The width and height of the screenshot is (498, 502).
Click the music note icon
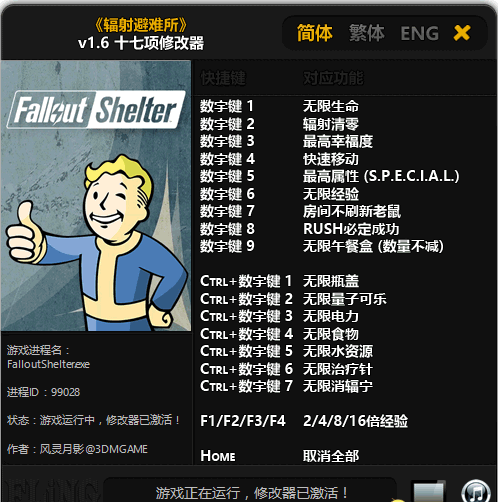(476, 492)
